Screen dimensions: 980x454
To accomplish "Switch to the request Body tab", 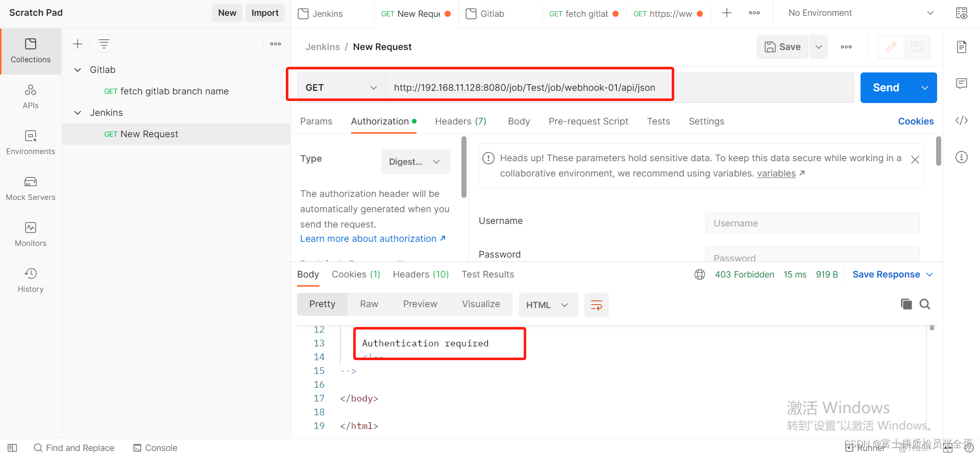I will coord(519,121).
